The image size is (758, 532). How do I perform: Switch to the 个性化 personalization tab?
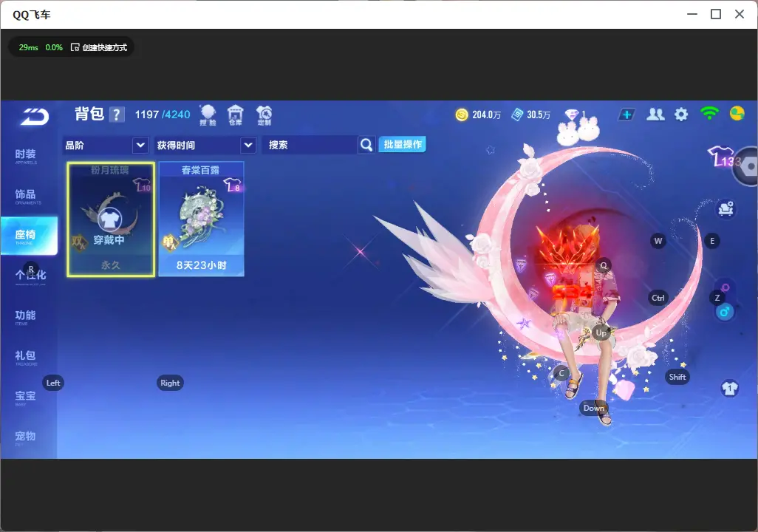pos(30,276)
